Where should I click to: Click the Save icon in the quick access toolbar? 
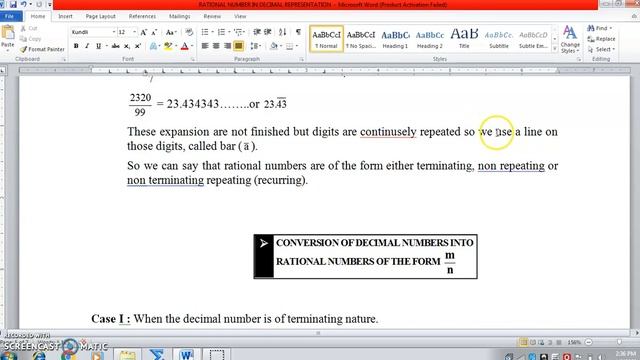(x=13, y=4)
